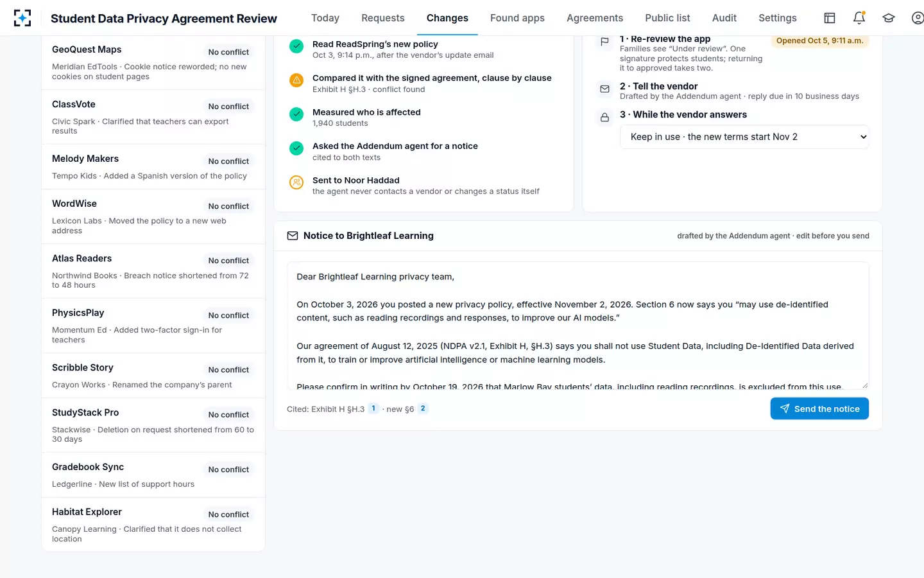Select the GeoQuest Maps change item
Viewport: 924px width, 578px height.
tap(153, 62)
